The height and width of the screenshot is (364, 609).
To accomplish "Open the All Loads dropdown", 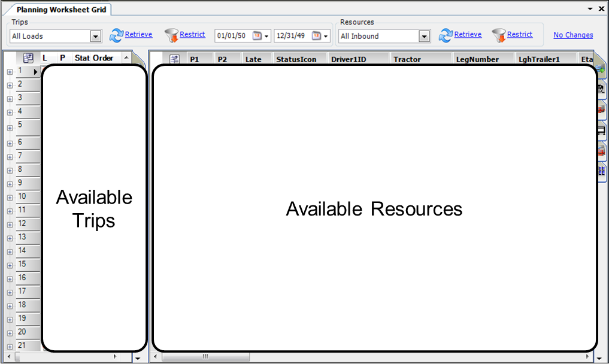I will (x=96, y=37).
